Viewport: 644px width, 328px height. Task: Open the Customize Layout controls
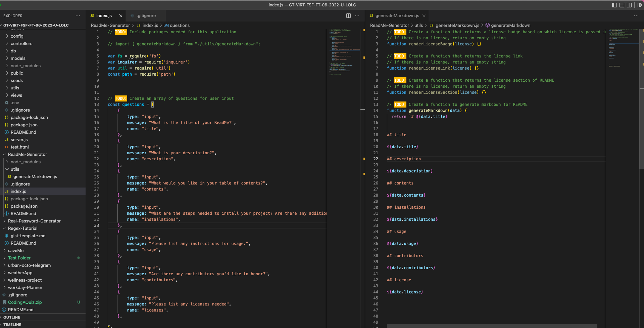point(639,5)
